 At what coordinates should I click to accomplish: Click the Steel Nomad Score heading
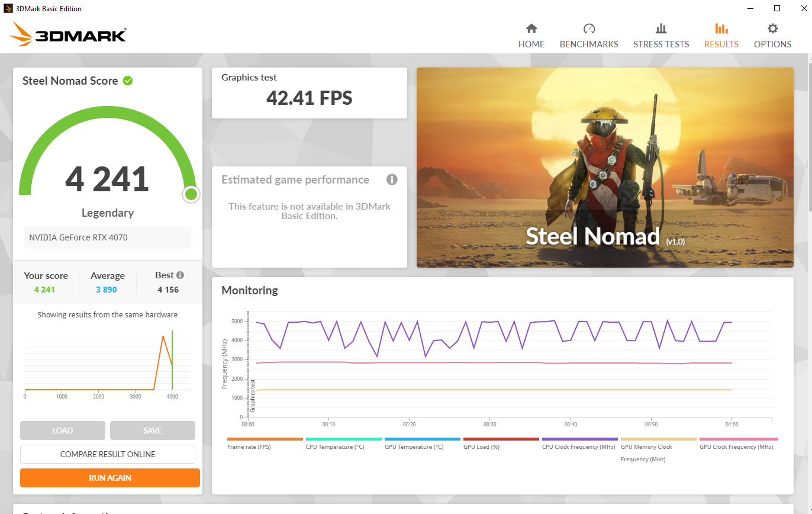point(70,81)
